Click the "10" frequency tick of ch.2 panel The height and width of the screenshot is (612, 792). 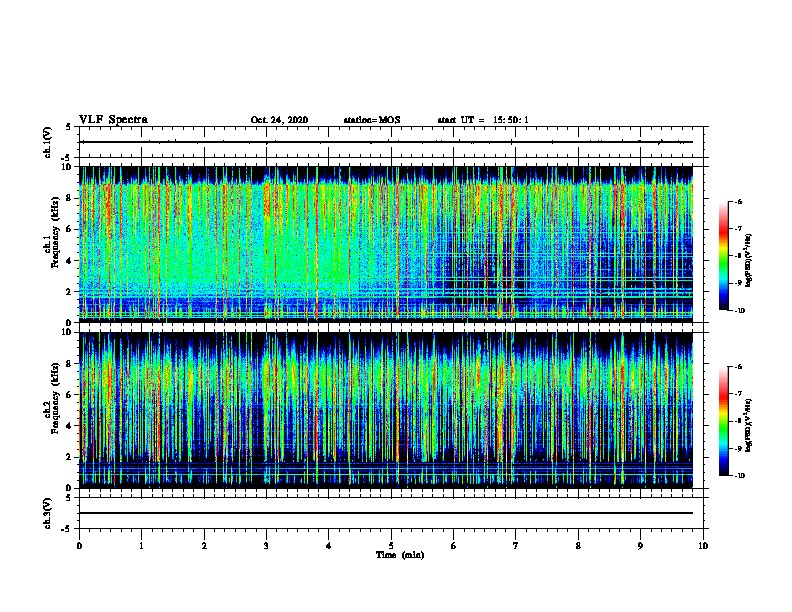[x=67, y=332]
